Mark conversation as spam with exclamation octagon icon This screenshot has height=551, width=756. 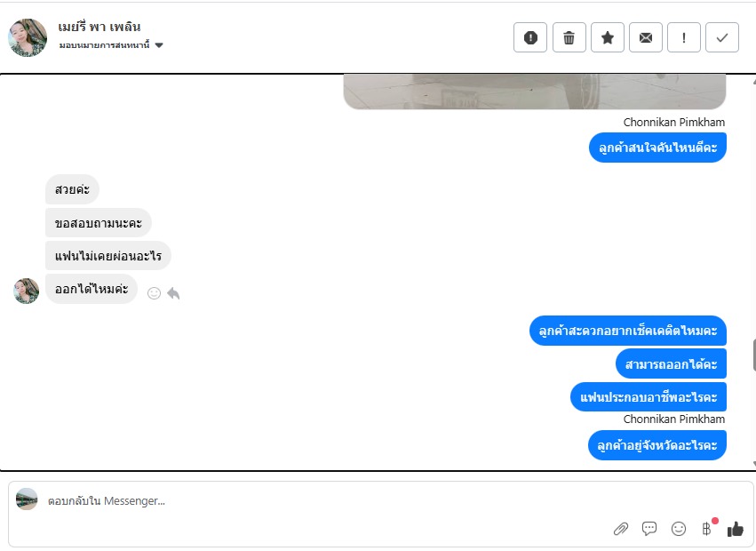coord(529,37)
